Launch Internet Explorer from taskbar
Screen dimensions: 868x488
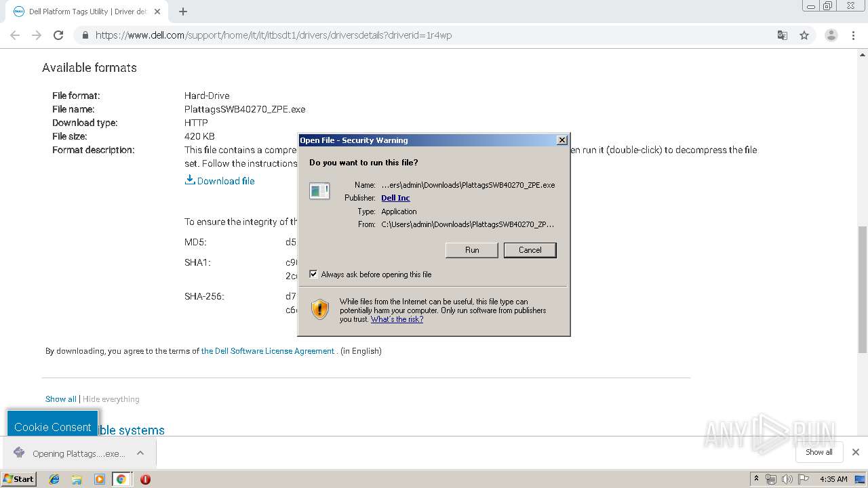54,479
